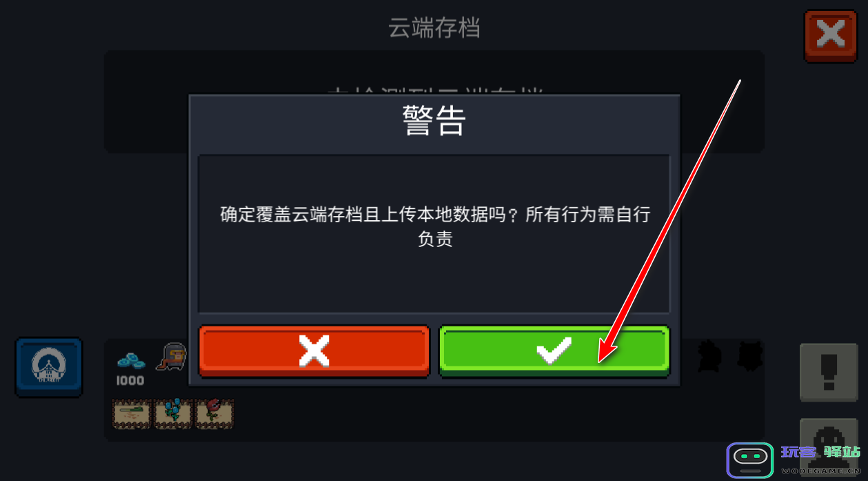Viewport: 868px width, 481px height.
Task: Pick the red piranha plant plot
Action: [214, 413]
